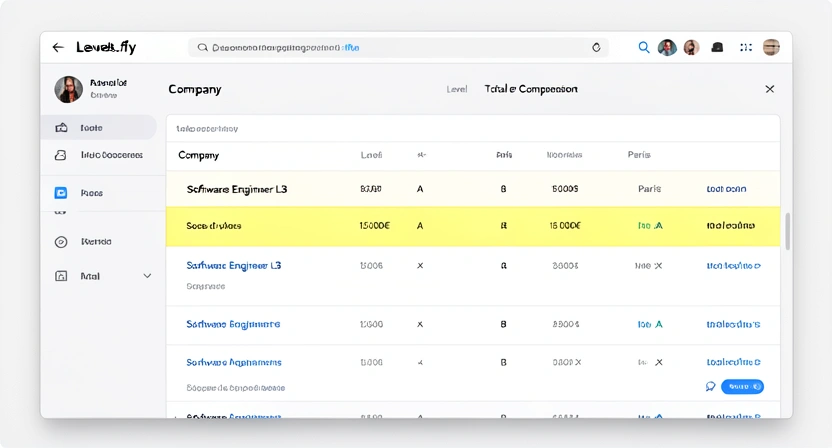Open the first blue Software Engineer L3 link
Viewport: 832px width, 448px height.
pos(234,266)
